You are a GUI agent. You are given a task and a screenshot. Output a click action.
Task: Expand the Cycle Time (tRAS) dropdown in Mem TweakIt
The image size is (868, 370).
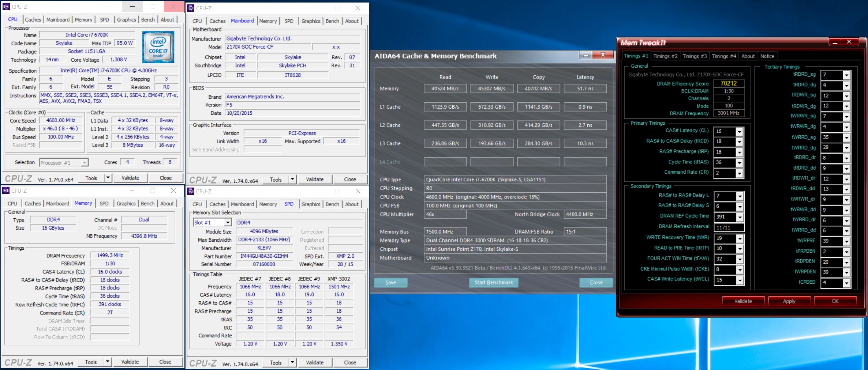739,163
